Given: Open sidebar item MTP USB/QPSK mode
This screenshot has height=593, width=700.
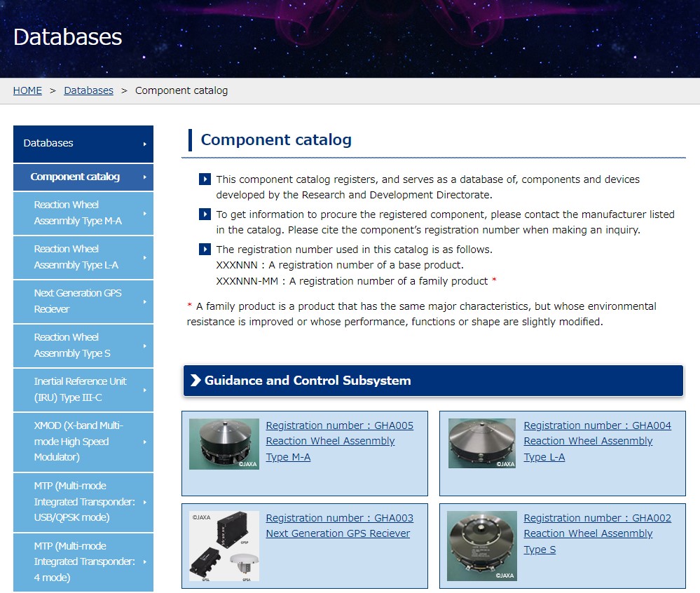Looking at the screenshot, I should 83,502.
